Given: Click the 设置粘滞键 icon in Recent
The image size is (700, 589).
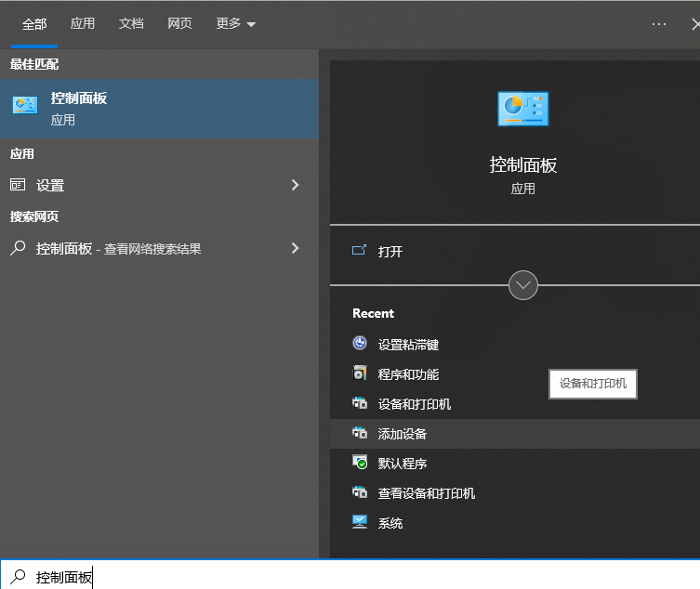Looking at the screenshot, I should [x=361, y=344].
